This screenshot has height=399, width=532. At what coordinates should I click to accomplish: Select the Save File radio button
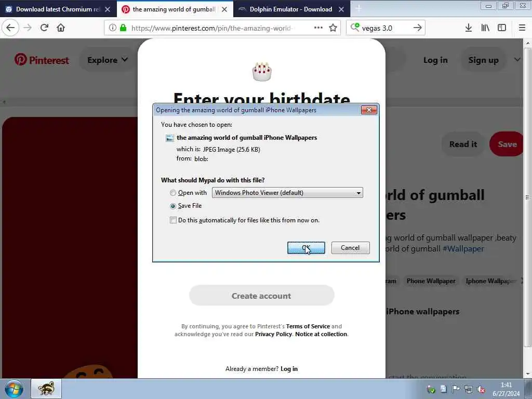pos(173,206)
